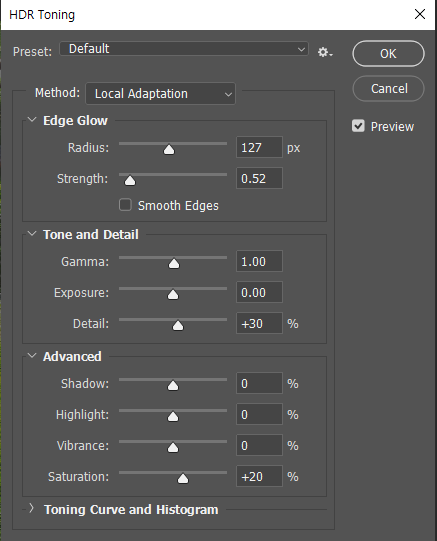
Task: Click the Saturation field showing +20
Action: pos(259,476)
